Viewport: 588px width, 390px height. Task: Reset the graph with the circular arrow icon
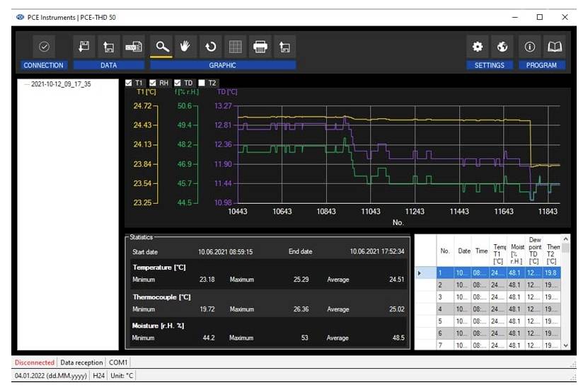(211, 47)
